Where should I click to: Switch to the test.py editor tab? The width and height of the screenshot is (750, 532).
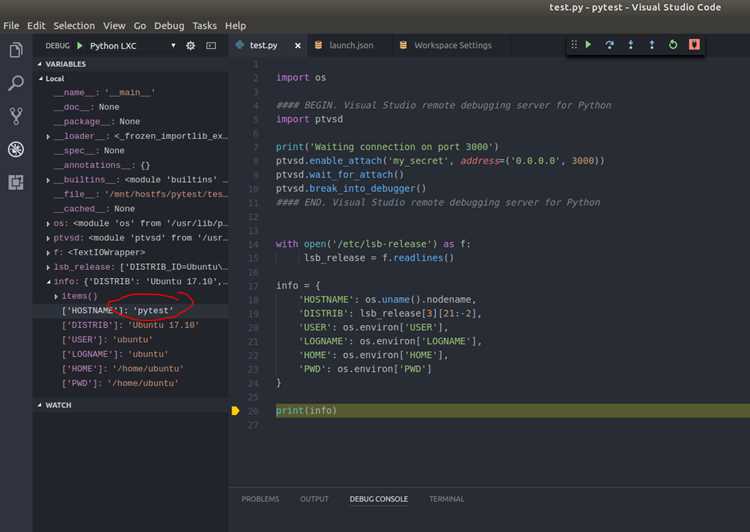pos(263,45)
